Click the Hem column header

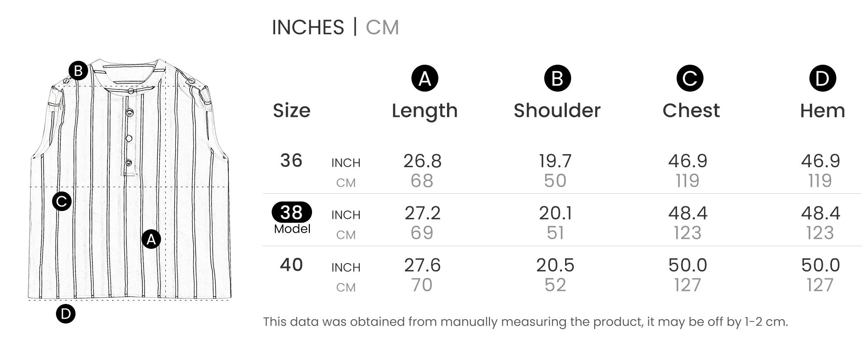822,111
